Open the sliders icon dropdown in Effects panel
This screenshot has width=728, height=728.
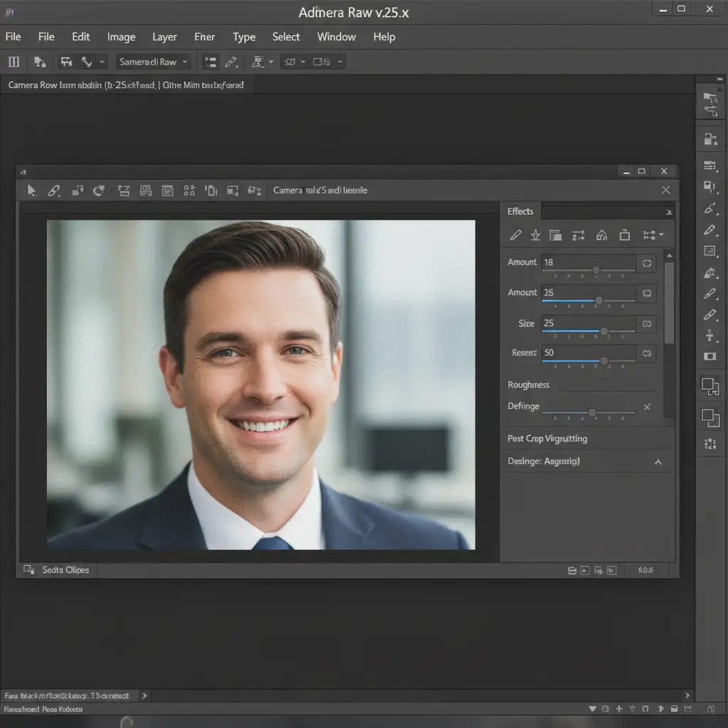click(653, 235)
